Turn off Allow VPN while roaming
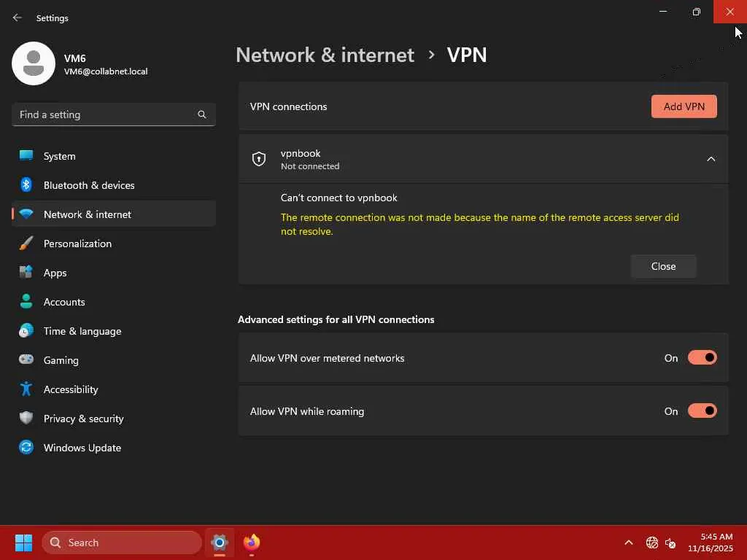747x560 pixels. [702, 411]
